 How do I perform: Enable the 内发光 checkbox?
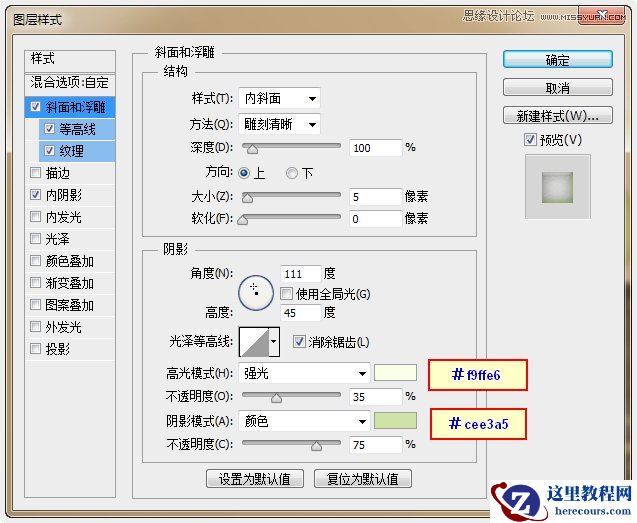point(35,217)
